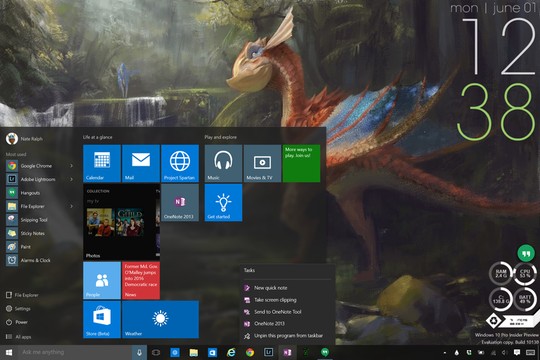Screen dimensions: 540x360
Task: Click the floating green Hangouts bubble
Action: [x=526, y=254]
